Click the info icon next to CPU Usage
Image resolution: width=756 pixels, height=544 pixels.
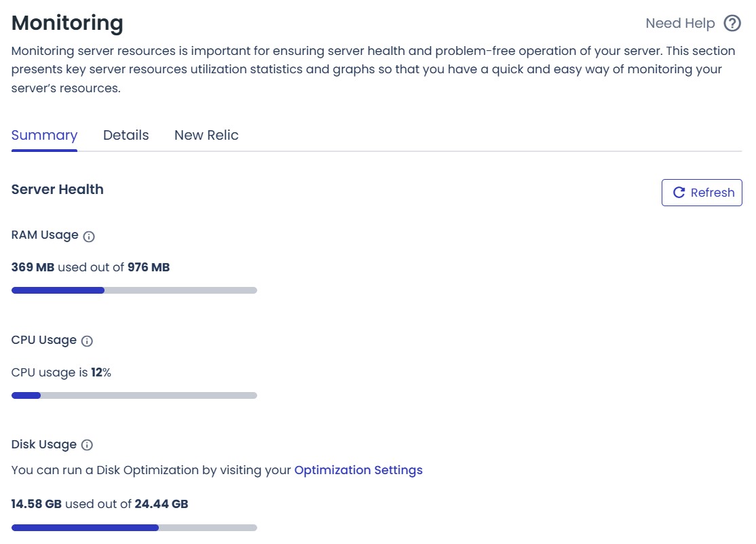88,341
